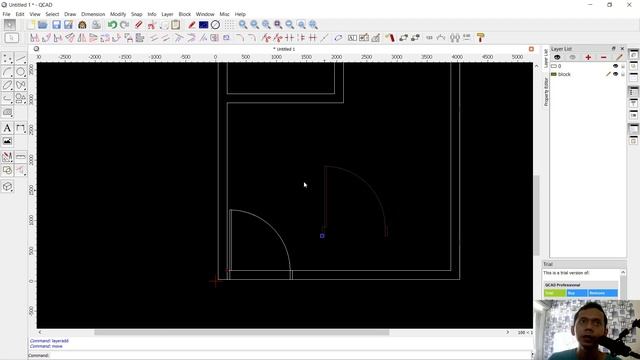
Task: Paste from clipboard icon
Action: 176,25
